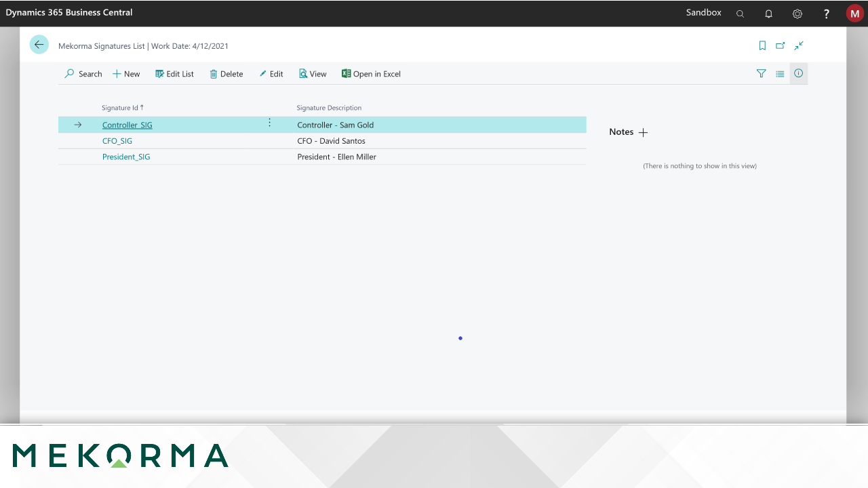Image resolution: width=868 pixels, height=488 pixels.
Task: Open View for selected record
Action: tap(313, 74)
